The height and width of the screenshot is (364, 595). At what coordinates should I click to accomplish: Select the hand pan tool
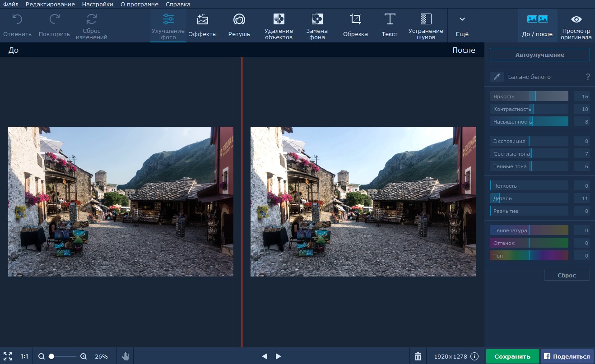(126, 356)
